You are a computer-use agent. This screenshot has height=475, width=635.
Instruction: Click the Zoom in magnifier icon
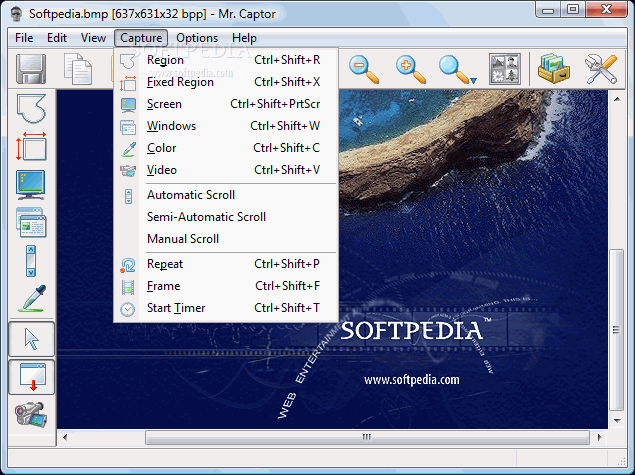411,69
